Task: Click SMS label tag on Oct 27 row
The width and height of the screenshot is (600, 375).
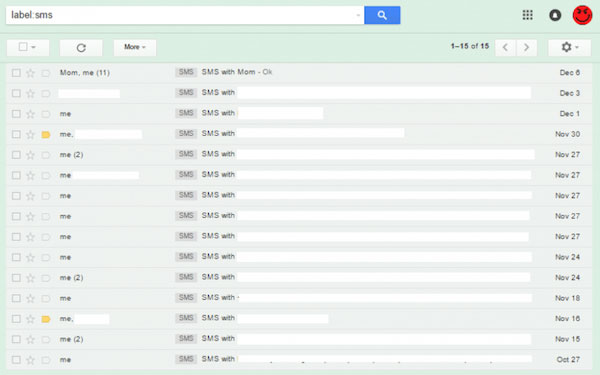Action: (186, 359)
